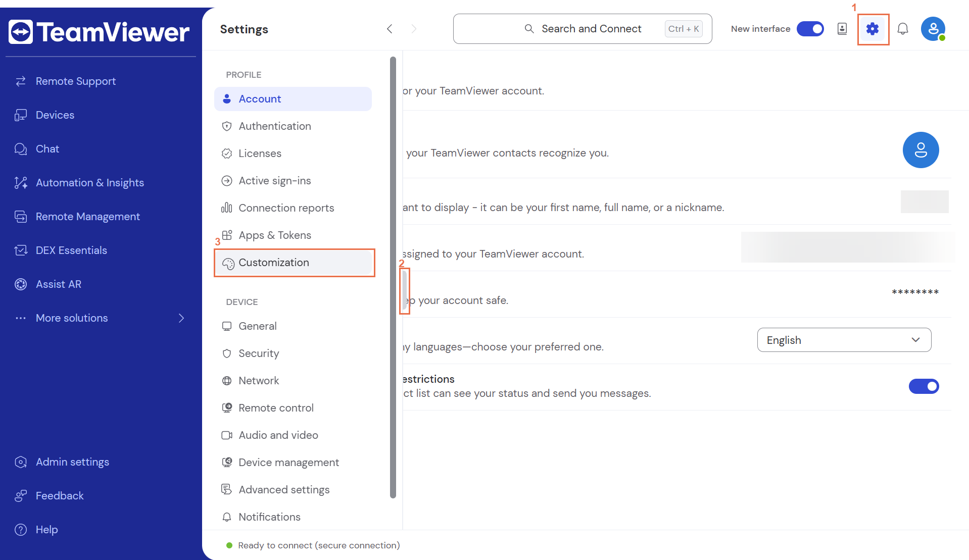Click the Automation & Insights icon
Screen dimensions: 969x560
(21, 183)
